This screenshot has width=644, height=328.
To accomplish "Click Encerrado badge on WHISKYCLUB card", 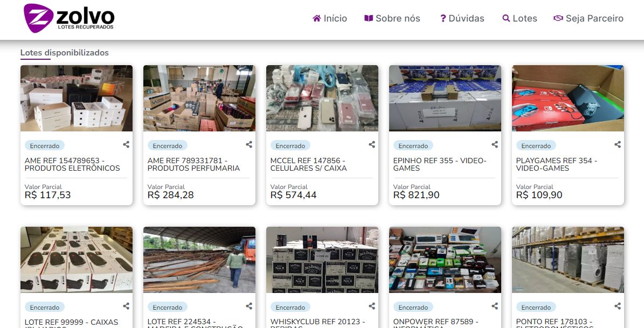I will tap(290, 308).
